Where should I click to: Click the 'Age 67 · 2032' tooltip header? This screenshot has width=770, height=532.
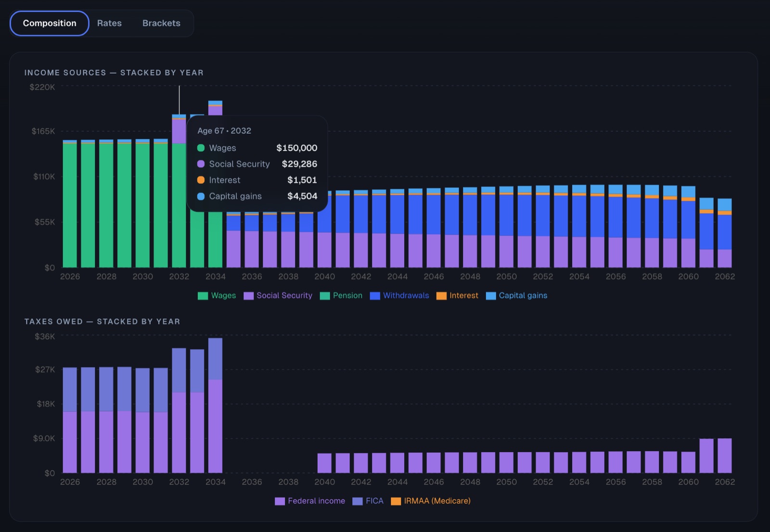tap(224, 131)
